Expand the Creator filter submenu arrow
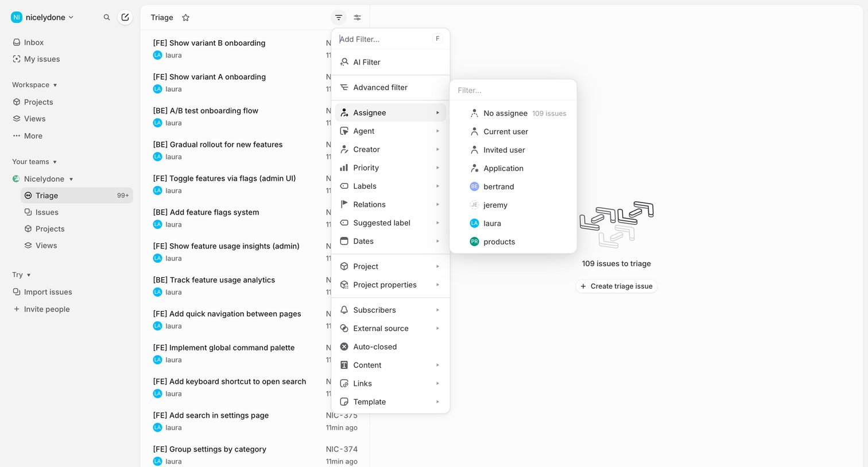Image resolution: width=868 pixels, height=467 pixels. tap(437, 149)
